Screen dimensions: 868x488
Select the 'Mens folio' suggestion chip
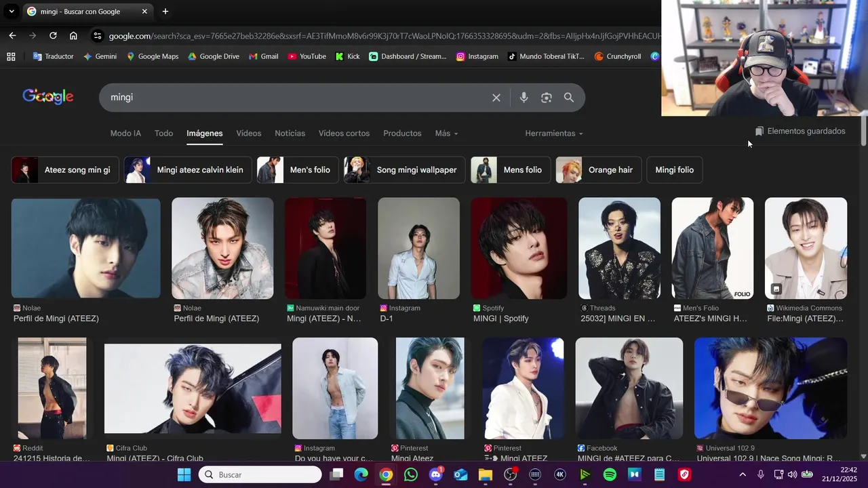(511, 170)
